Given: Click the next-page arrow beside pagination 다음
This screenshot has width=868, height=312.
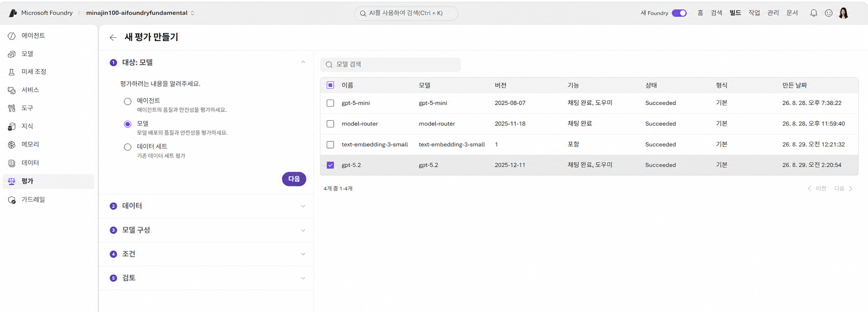Looking at the screenshot, I should tap(851, 188).
